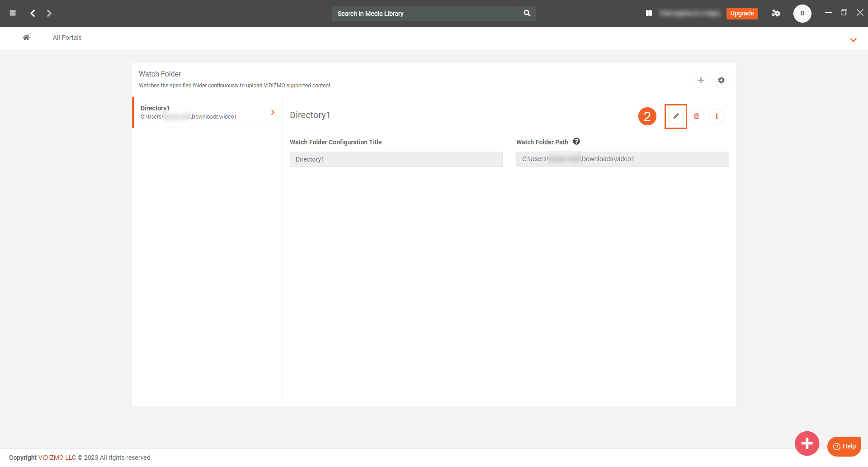Viewport: 868px width, 467px height.
Task: Open the home icon in breadcrumb
Action: (x=26, y=38)
